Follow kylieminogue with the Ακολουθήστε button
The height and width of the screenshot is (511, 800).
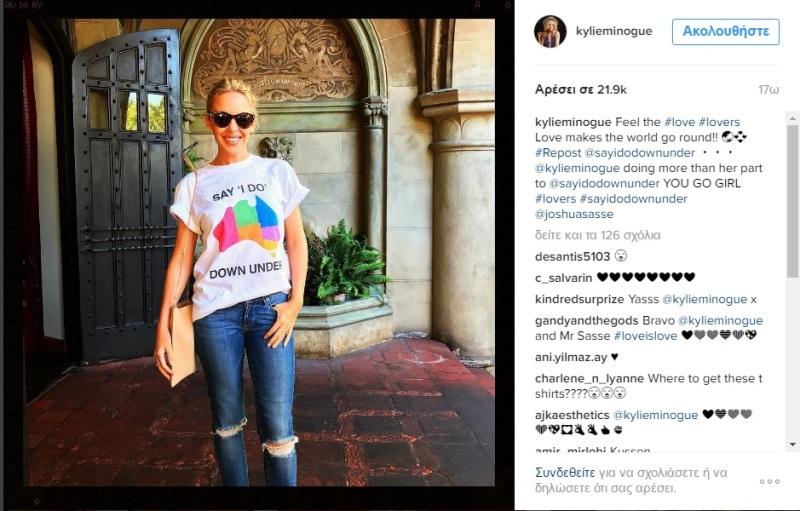[x=726, y=32]
